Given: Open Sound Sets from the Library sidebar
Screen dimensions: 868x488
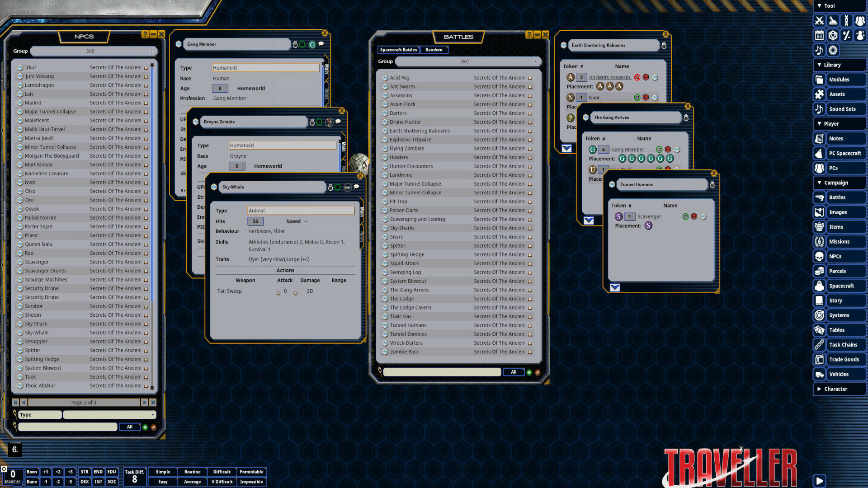Looking at the screenshot, I should [x=843, y=109].
